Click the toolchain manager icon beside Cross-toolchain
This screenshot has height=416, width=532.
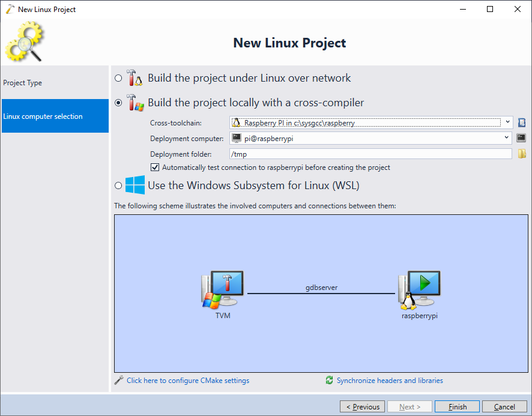[x=522, y=122]
